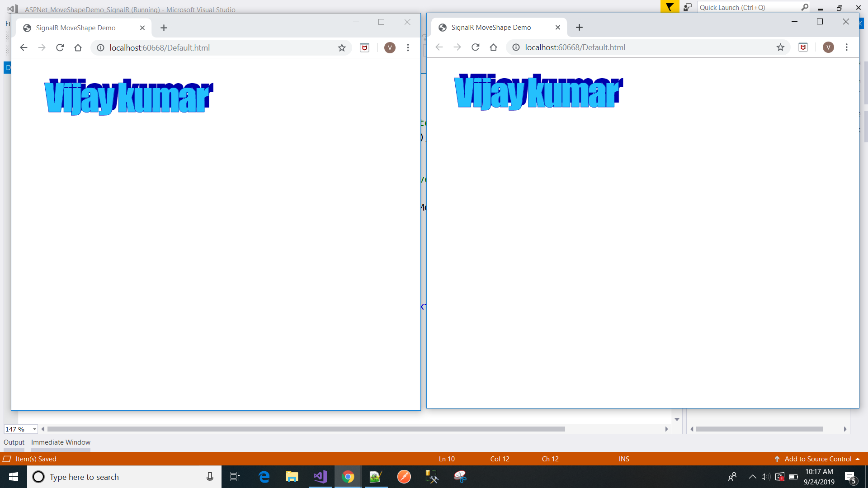This screenshot has height=488, width=868.
Task: Click Ln 10 status bar entry
Action: 447,459
